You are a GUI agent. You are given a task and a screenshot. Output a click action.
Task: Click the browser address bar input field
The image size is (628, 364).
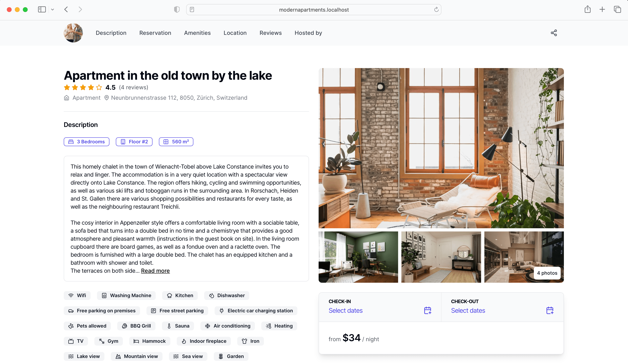(x=314, y=9)
